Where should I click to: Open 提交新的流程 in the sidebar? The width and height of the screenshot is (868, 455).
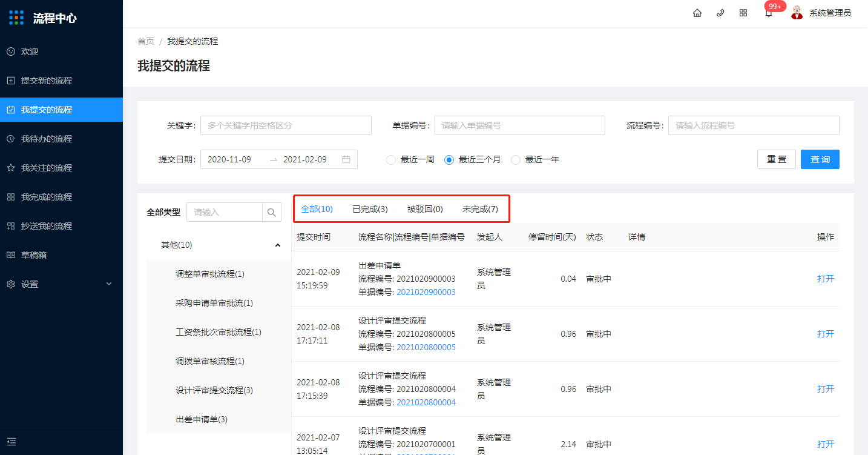point(61,81)
